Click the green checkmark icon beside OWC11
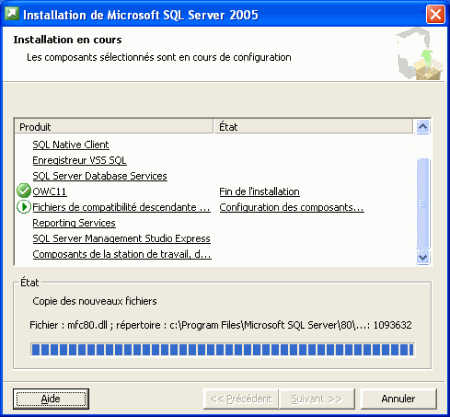 click(x=23, y=191)
